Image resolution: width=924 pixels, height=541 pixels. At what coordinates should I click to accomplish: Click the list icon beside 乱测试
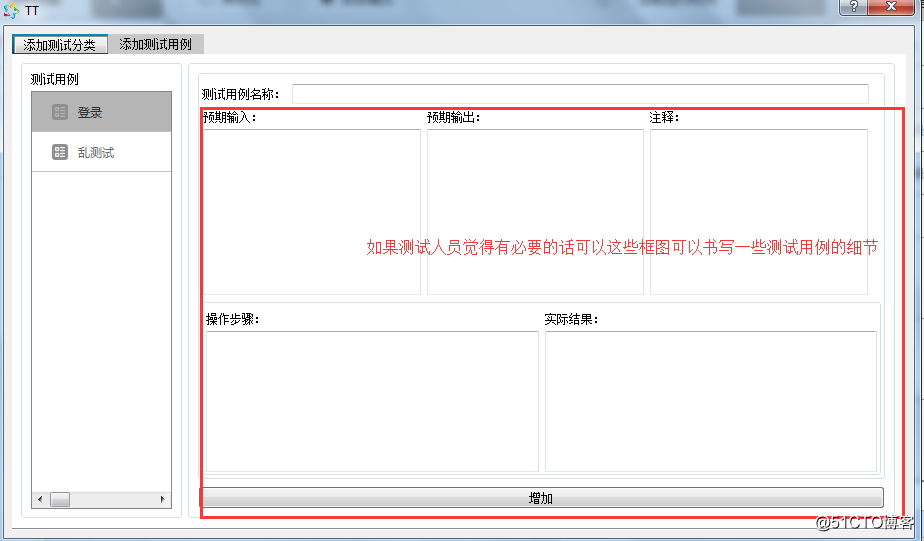[x=60, y=152]
